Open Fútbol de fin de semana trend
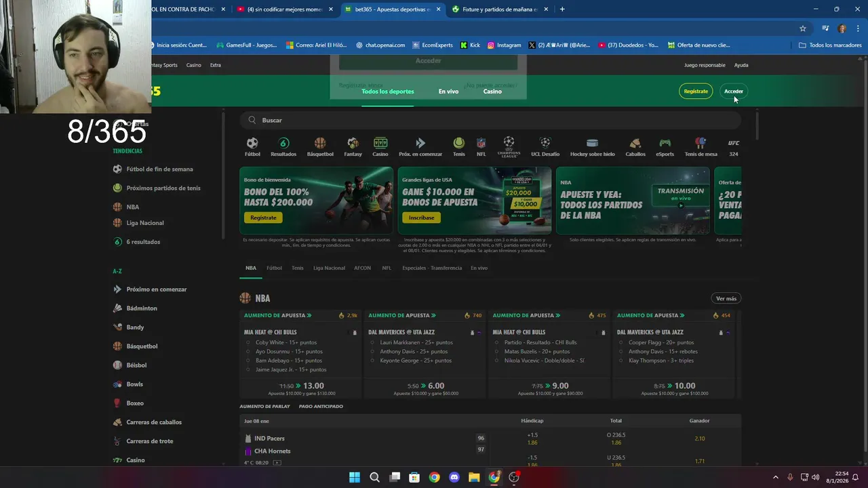This screenshot has width=868, height=488. [x=159, y=169]
